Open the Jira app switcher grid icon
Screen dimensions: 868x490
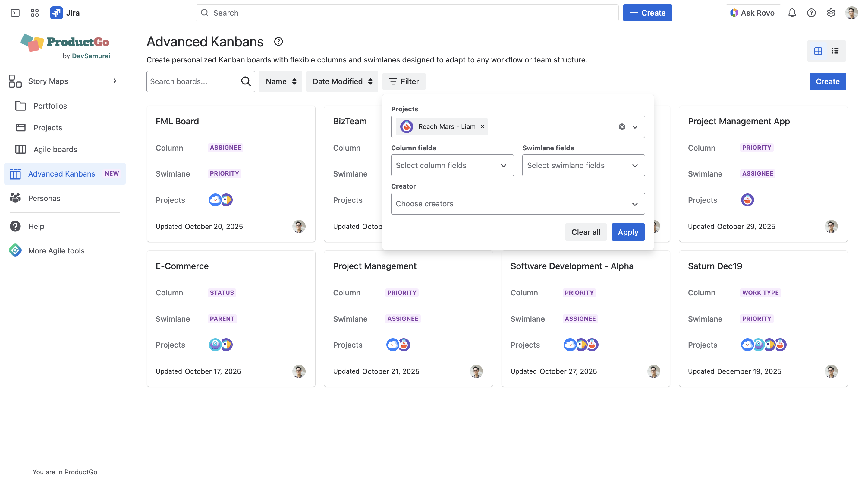(x=35, y=13)
